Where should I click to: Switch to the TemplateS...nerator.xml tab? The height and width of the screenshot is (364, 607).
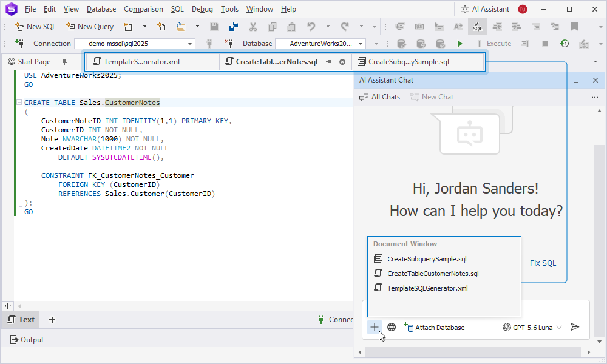point(152,61)
